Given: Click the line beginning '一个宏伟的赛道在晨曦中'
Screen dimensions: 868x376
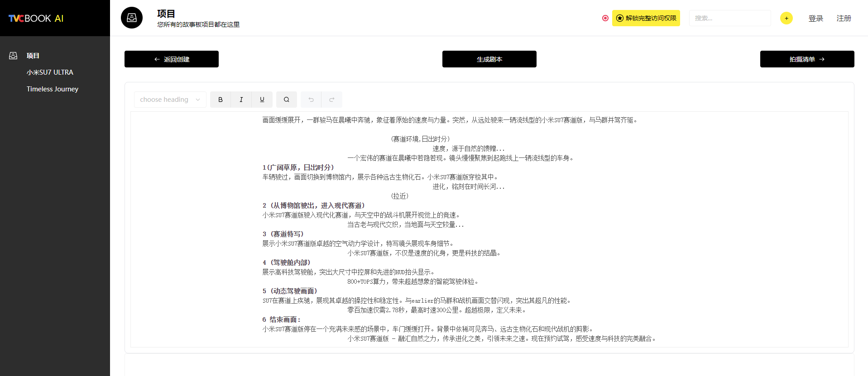Looking at the screenshot, I should tap(460, 158).
